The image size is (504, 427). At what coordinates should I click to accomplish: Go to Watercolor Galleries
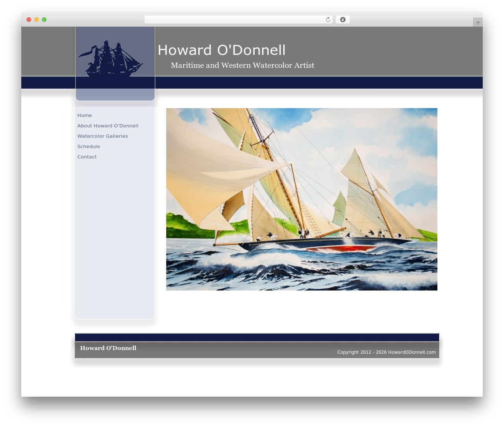point(103,136)
